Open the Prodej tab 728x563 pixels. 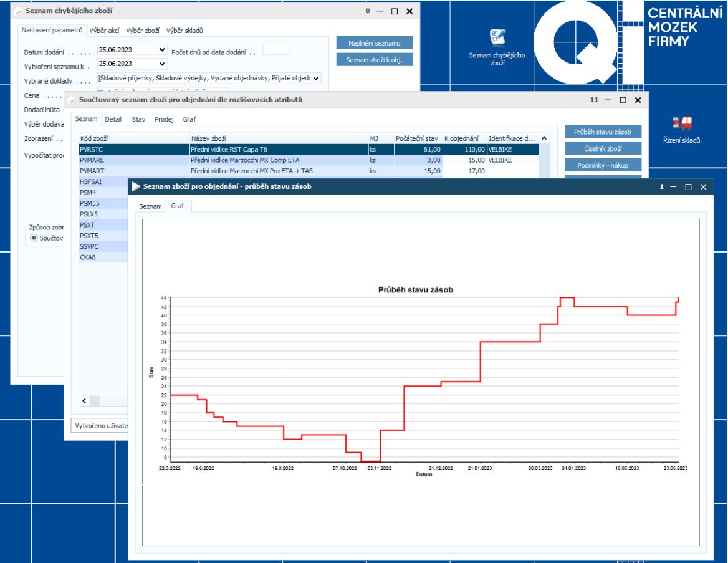point(164,119)
